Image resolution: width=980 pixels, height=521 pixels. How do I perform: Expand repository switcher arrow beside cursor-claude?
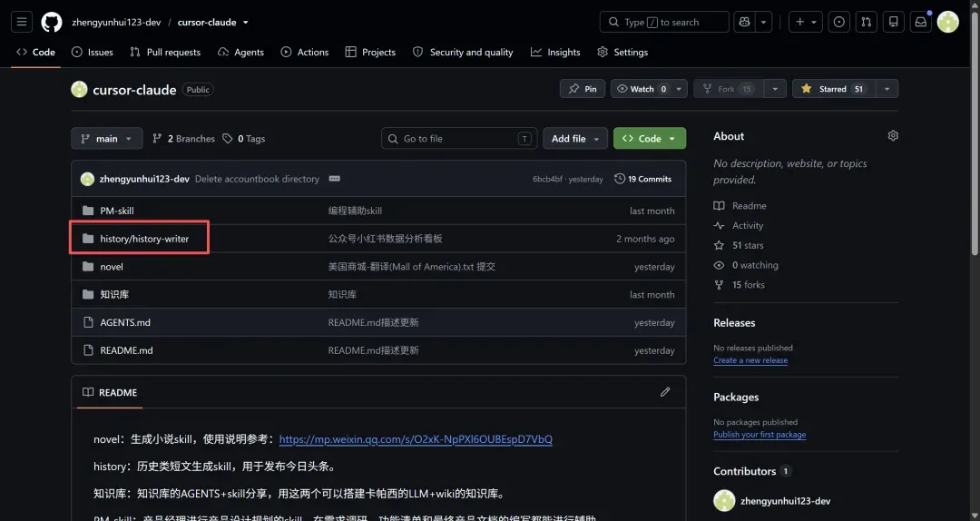[246, 22]
